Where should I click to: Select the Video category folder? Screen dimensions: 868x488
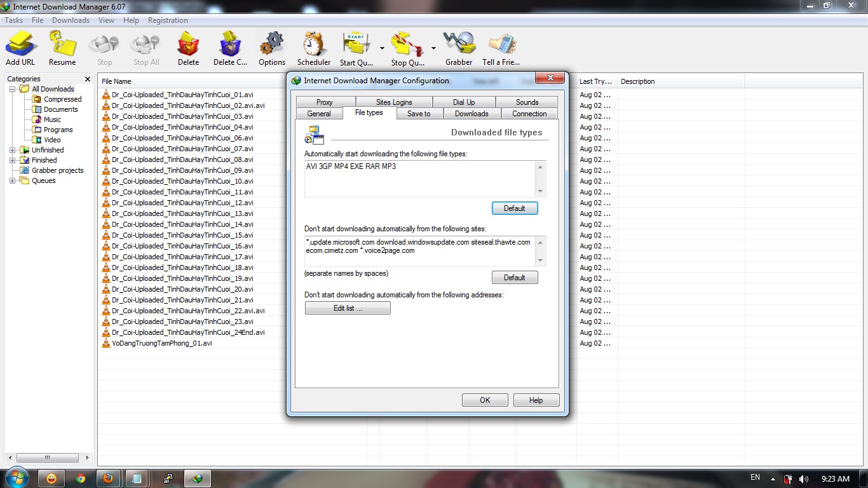pos(47,140)
